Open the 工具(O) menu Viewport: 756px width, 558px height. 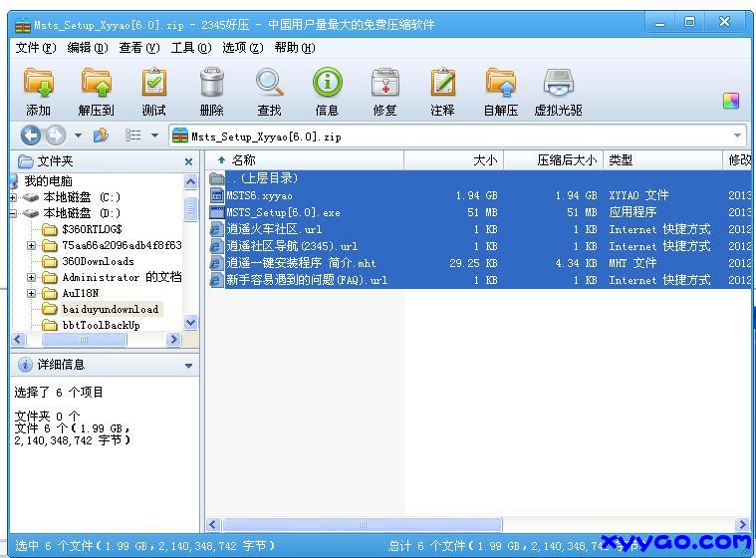point(190,47)
